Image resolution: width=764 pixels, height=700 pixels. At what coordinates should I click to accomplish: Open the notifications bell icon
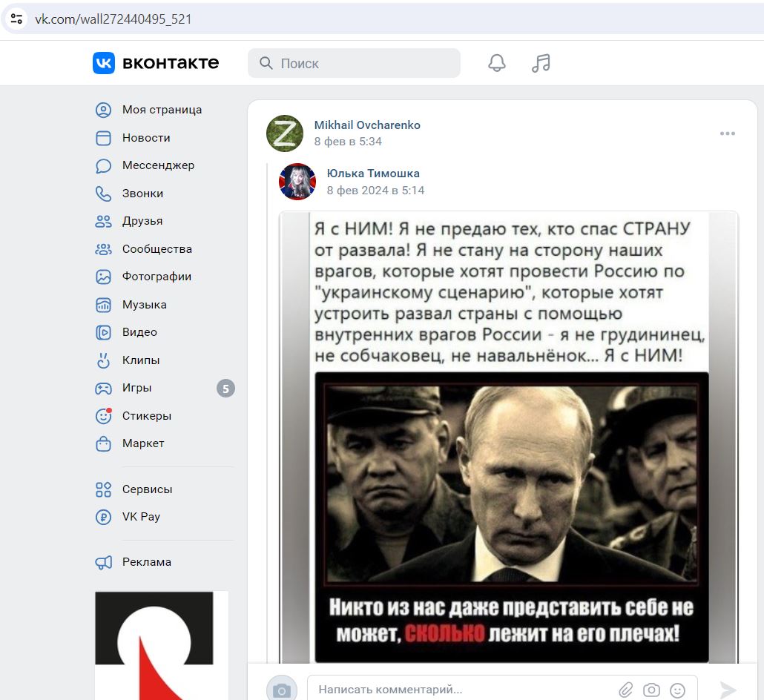click(496, 63)
